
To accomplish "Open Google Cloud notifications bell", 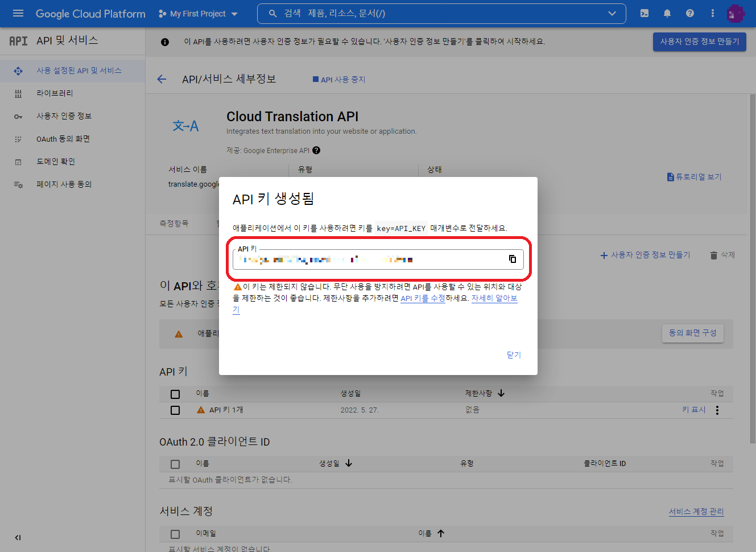I will [x=667, y=13].
